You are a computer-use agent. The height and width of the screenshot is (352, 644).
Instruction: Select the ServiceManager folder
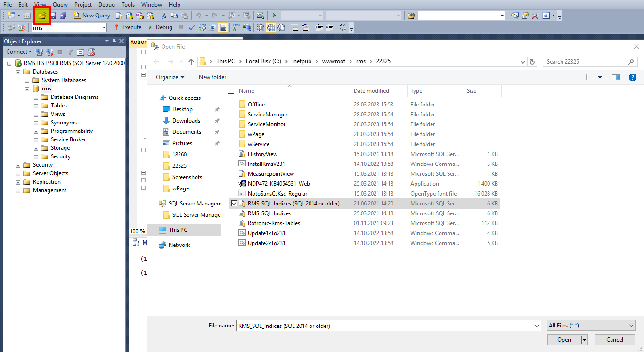tap(268, 115)
